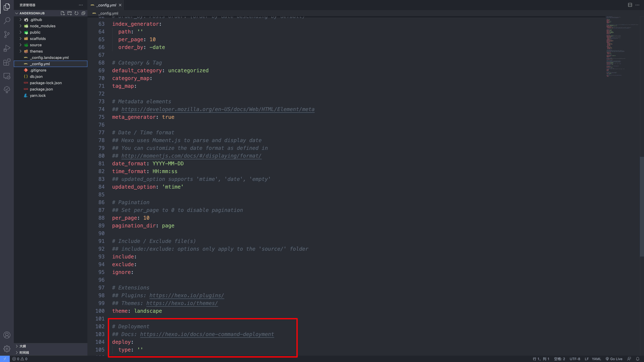Viewport: 644px width, 362px height.
Task: Change YAML language mode
Action: coord(596,359)
